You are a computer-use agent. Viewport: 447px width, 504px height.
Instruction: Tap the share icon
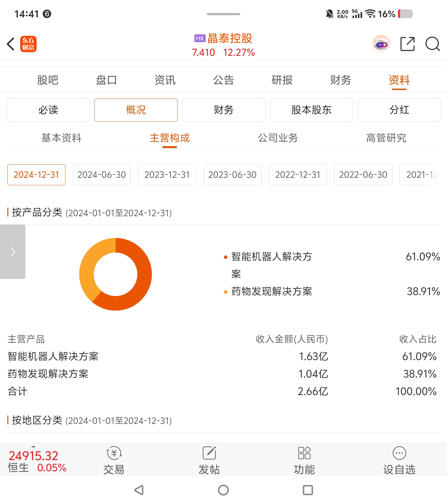[x=407, y=44]
